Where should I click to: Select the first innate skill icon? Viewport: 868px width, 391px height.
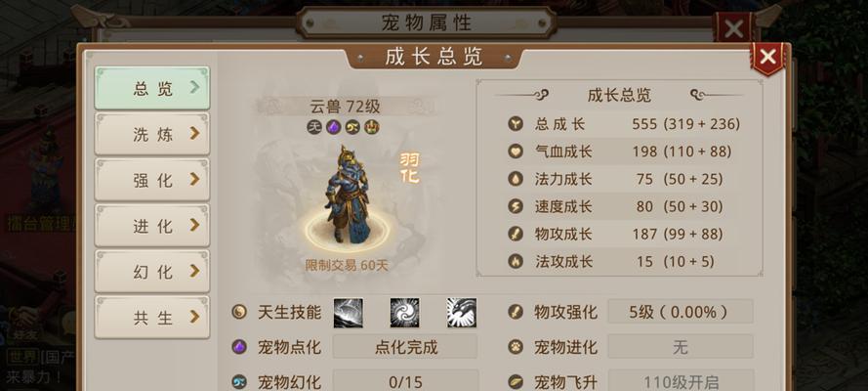(349, 313)
